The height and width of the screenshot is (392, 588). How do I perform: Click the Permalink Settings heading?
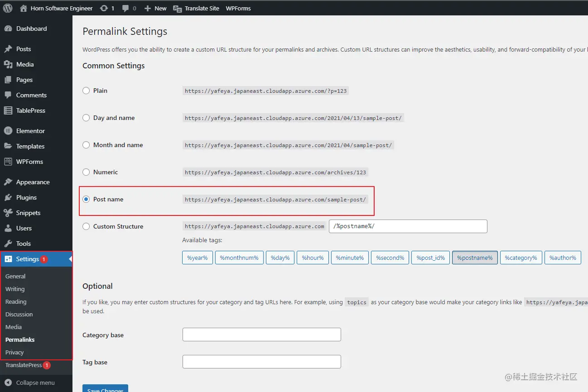[x=125, y=32]
